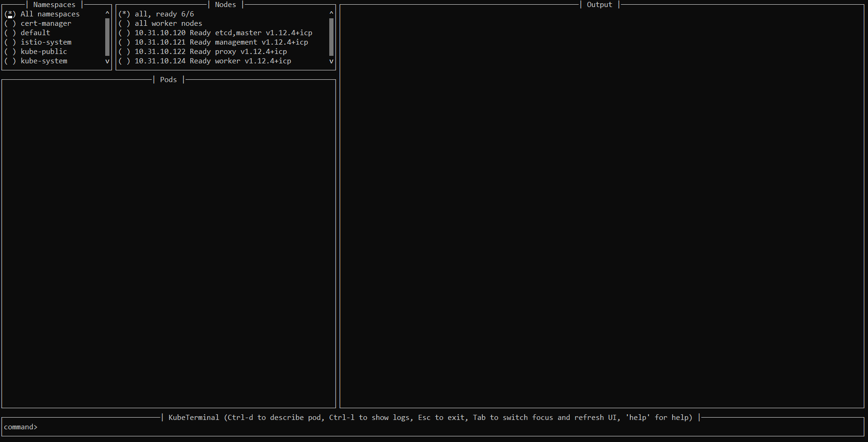The height and width of the screenshot is (442, 868).
Task: Click the Nodes scrollbar thumb
Action: coord(331,37)
